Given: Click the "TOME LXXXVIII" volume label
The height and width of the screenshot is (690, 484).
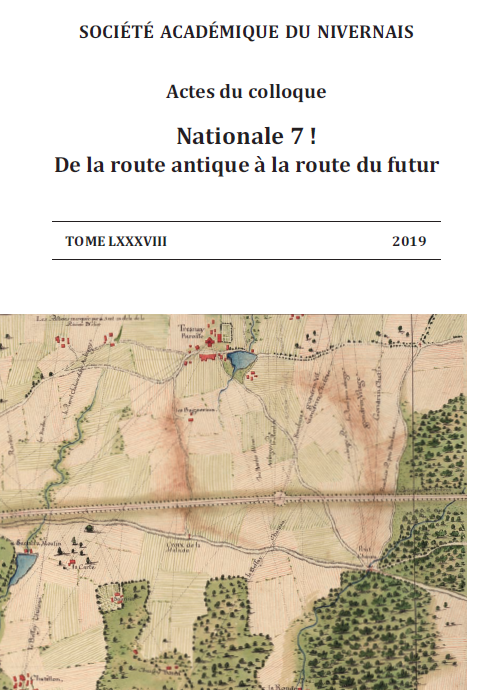Looking at the screenshot, I should coord(116,241).
